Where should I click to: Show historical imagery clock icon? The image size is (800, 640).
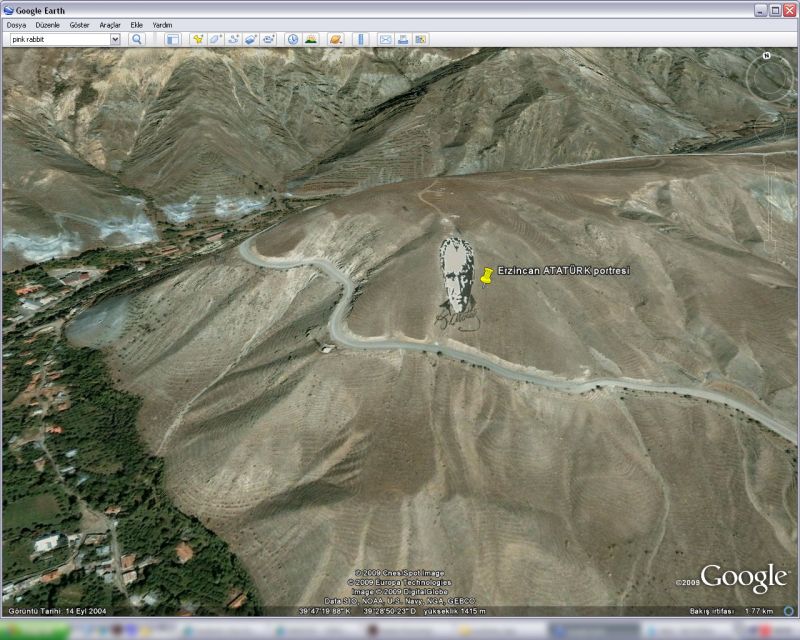293,39
